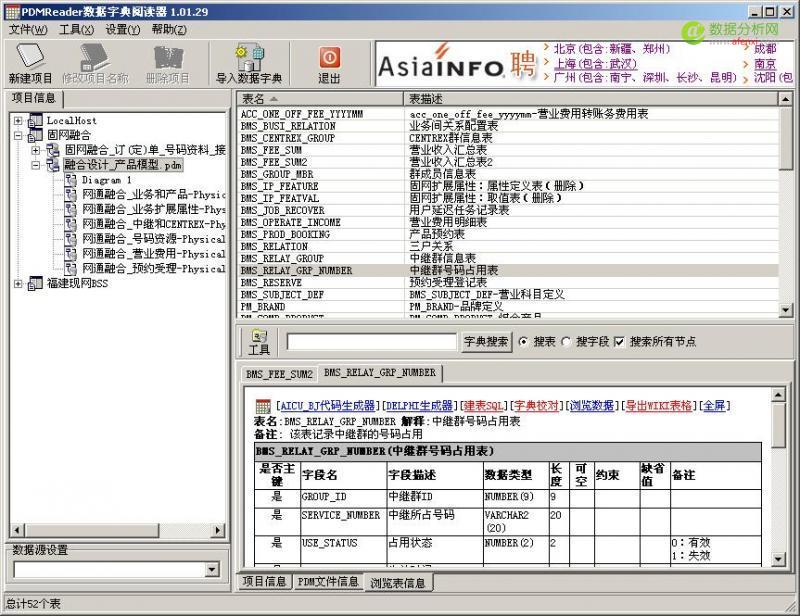
Task: Click icon of 网通融合_预约受理 diagram
Action: (71, 268)
